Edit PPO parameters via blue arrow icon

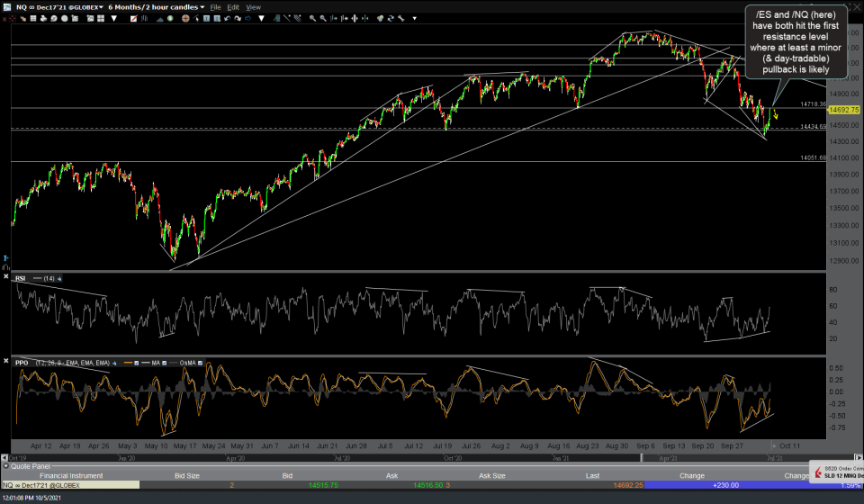click(114, 363)
